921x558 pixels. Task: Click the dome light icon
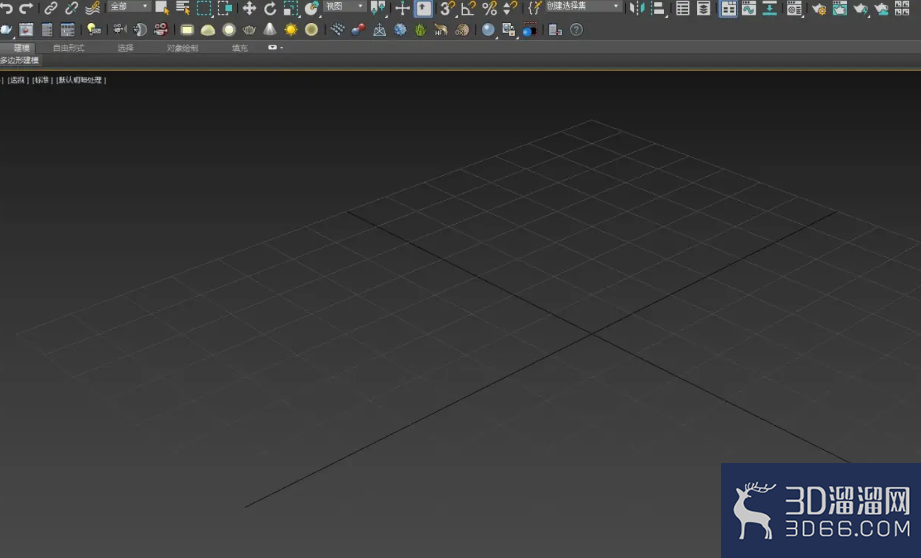pyautogui.click(x=207, y=29)
